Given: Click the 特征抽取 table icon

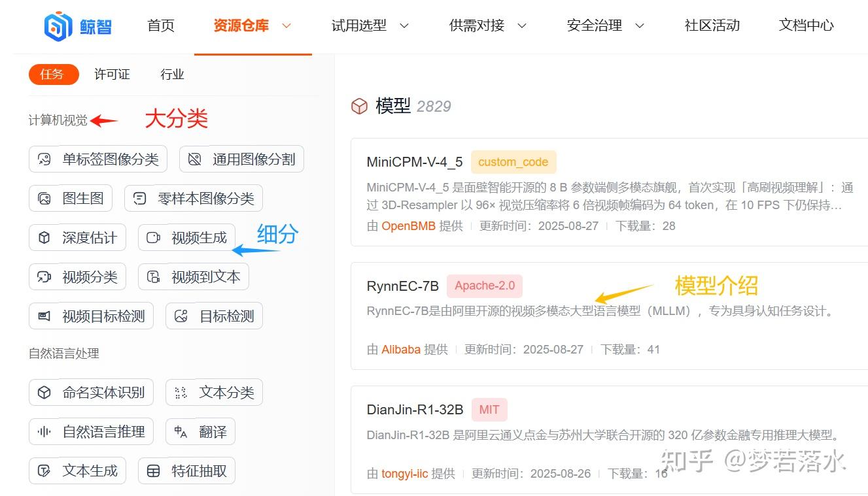Looking at the screenshot, I should pos(154,471).
